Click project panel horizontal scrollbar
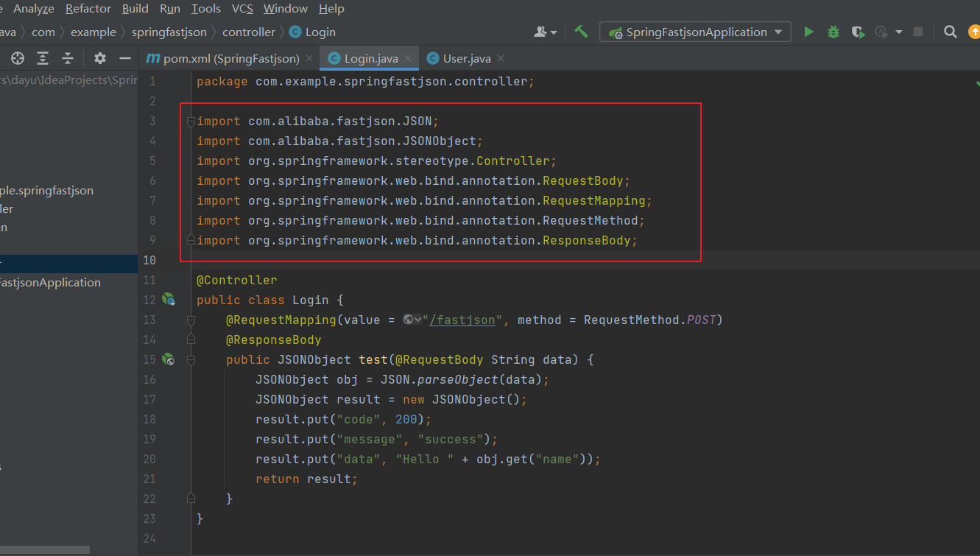980x556 pixels. click(45, 549)
